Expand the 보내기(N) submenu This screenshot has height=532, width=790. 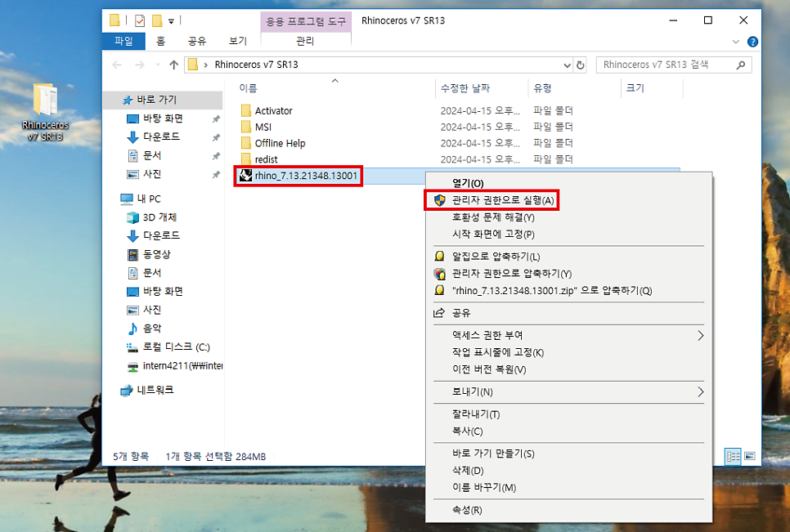(700, 392)
